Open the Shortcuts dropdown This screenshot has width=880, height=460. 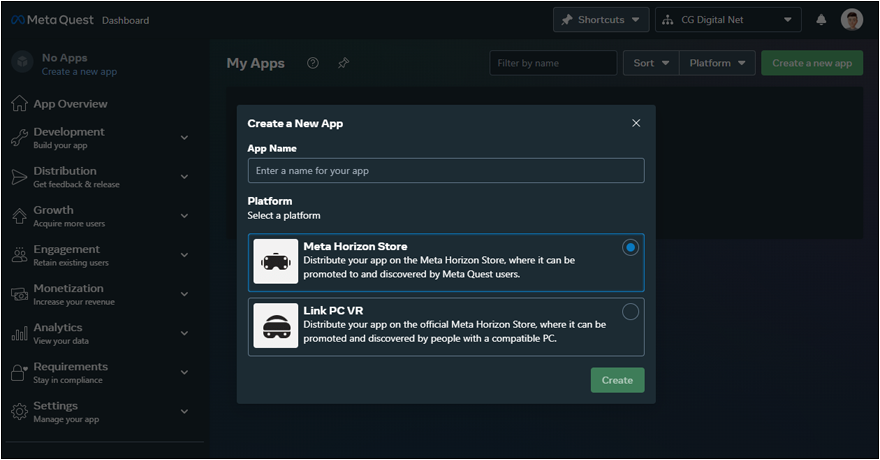[x=601, y=20]
